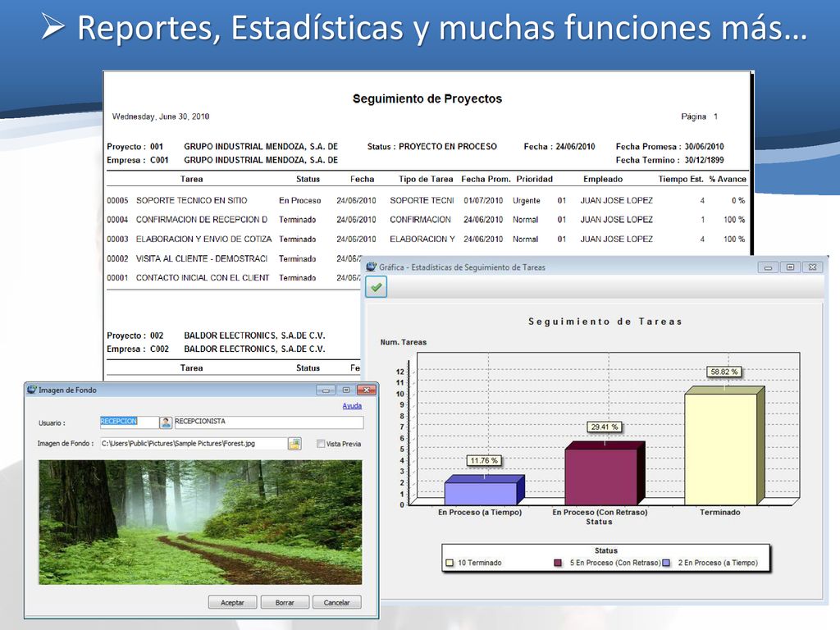Click the Imagen de Fondo file path field
Viewport: 840px width, 630px height.
pos(194,444)
